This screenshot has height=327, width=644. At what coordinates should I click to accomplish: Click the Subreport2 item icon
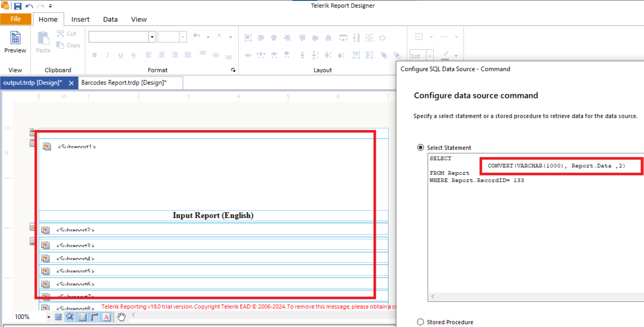tap(45, 230)
